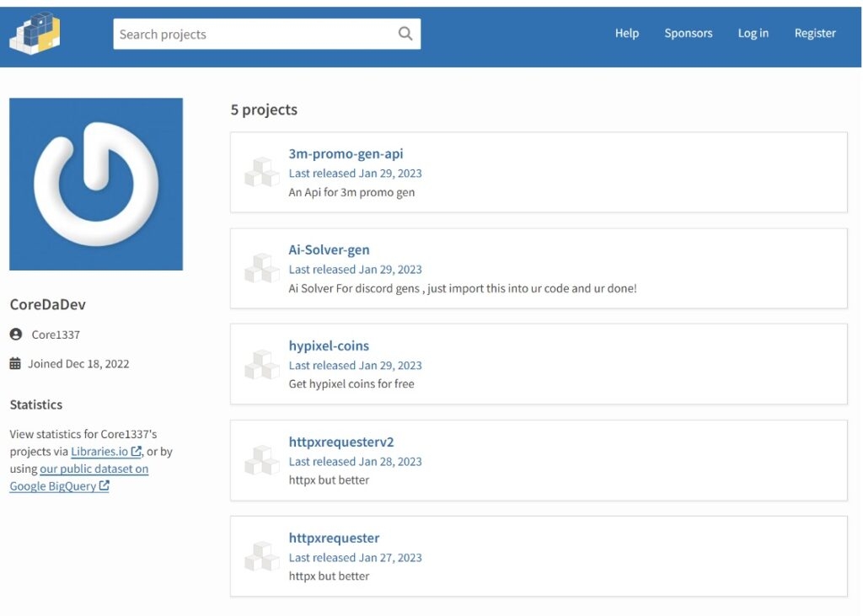Follow the public dataset on Google BigQuery link
Screen dimensions: 863x616
[78, 477]
